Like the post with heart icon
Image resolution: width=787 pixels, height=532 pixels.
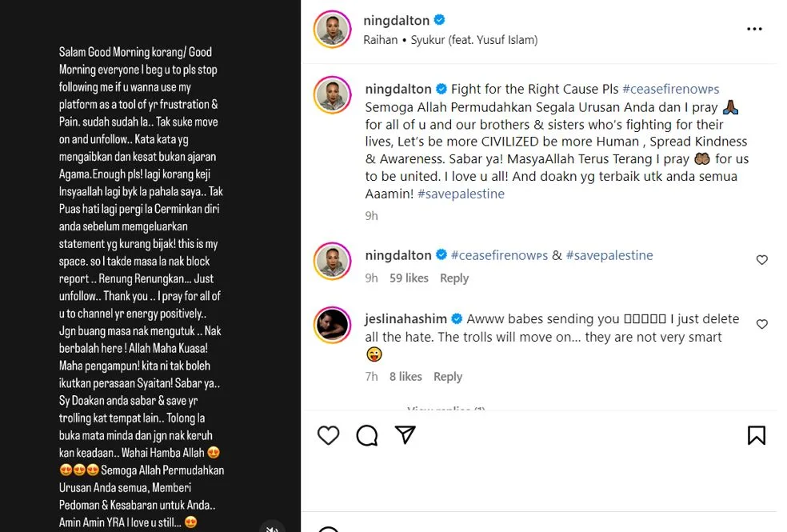click(x=328, y=435)
